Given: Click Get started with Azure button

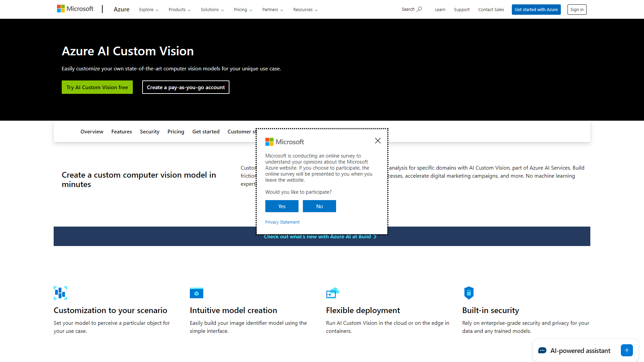Looking at the screenshot, I should tap(536, 9).
